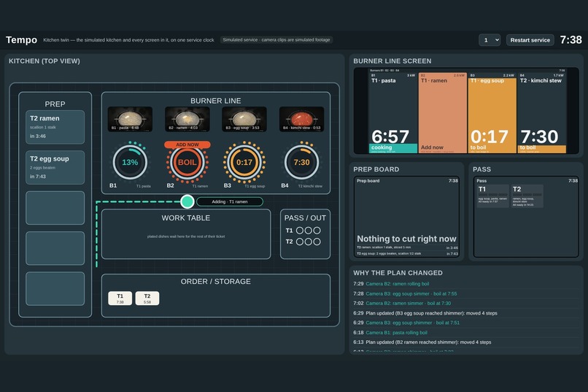Click the 7:38 service clock in header
The image size is (588, 392).
point(570,39)
